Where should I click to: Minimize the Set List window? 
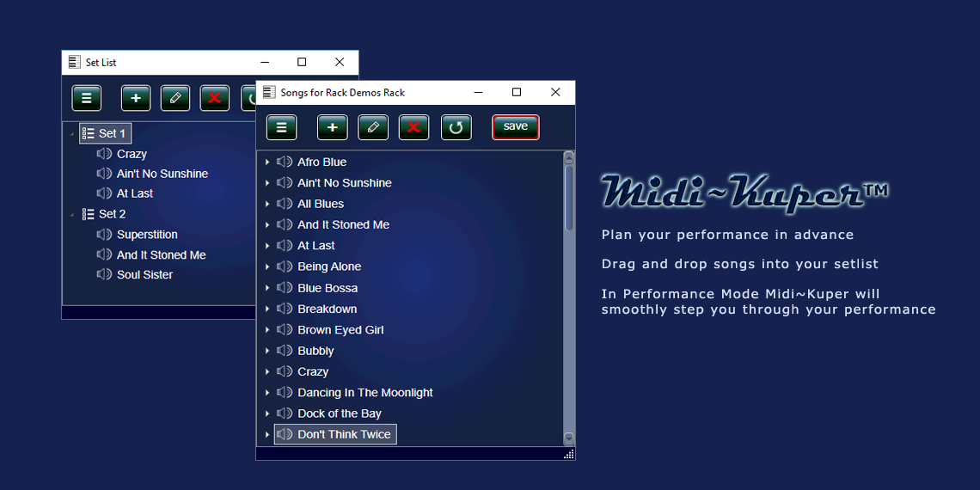tap(265, 62)
